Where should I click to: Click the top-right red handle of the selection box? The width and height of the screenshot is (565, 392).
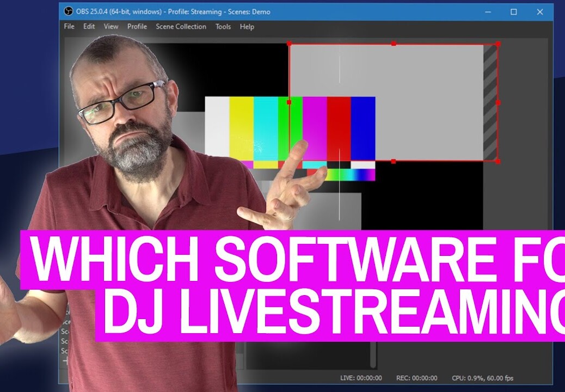[498, 44]
